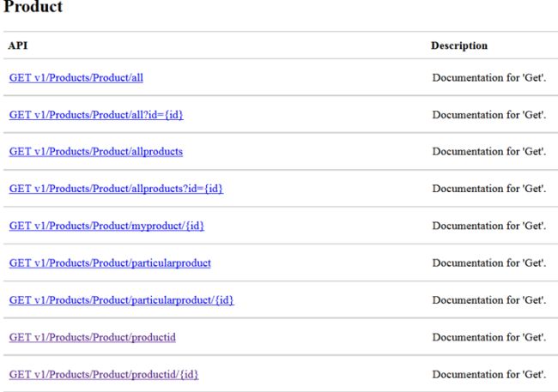
Task: Follow the GET Product/myproduct/{id} link
Action: click(x=106, y=226)
